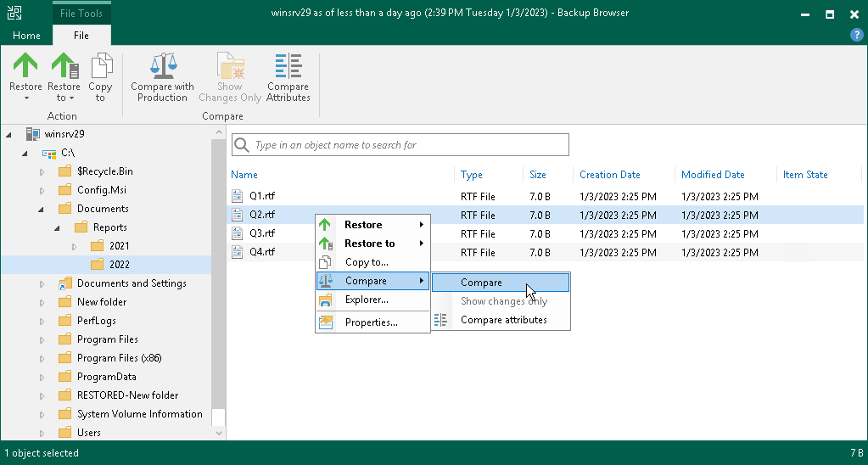Image resolution: width=868 pixels, height=465 pixels.
Task: Click the winsrv29 computer icon
Action: [33, 134]
